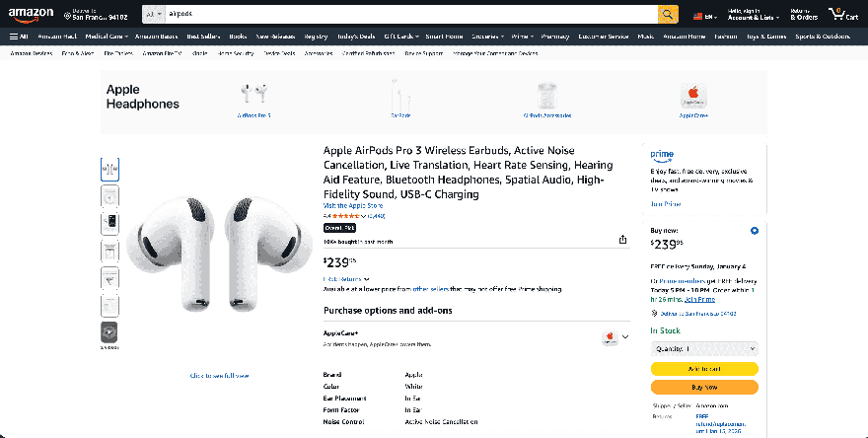Click the Buy Now button
Screen dimensions: 868x438
click(x=704, y=388)
